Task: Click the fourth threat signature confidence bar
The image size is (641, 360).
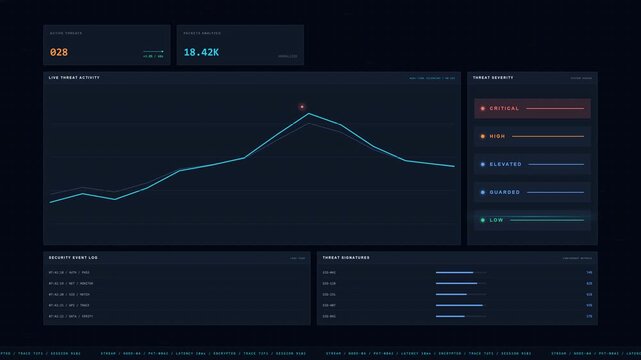Action: [461, 306]
